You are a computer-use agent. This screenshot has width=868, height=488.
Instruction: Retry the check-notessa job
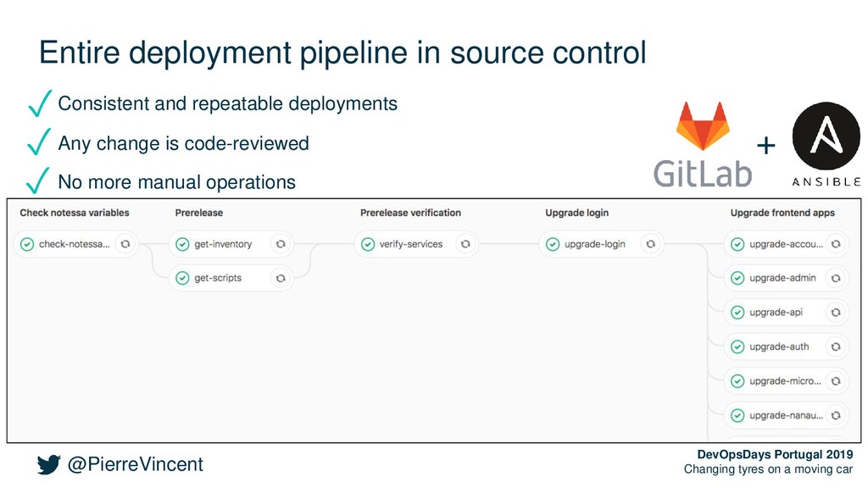coord(125,244)
